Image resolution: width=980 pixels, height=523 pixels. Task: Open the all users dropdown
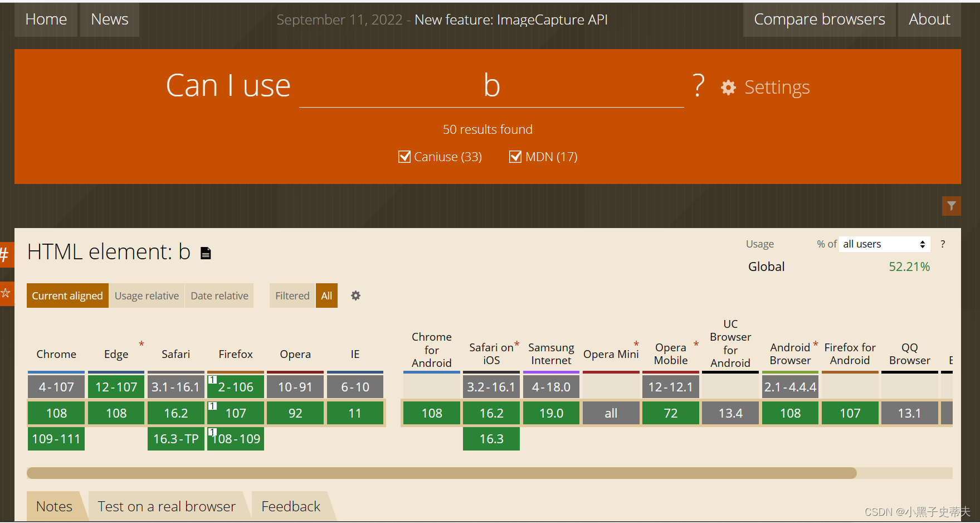click(x=884, y=244)
